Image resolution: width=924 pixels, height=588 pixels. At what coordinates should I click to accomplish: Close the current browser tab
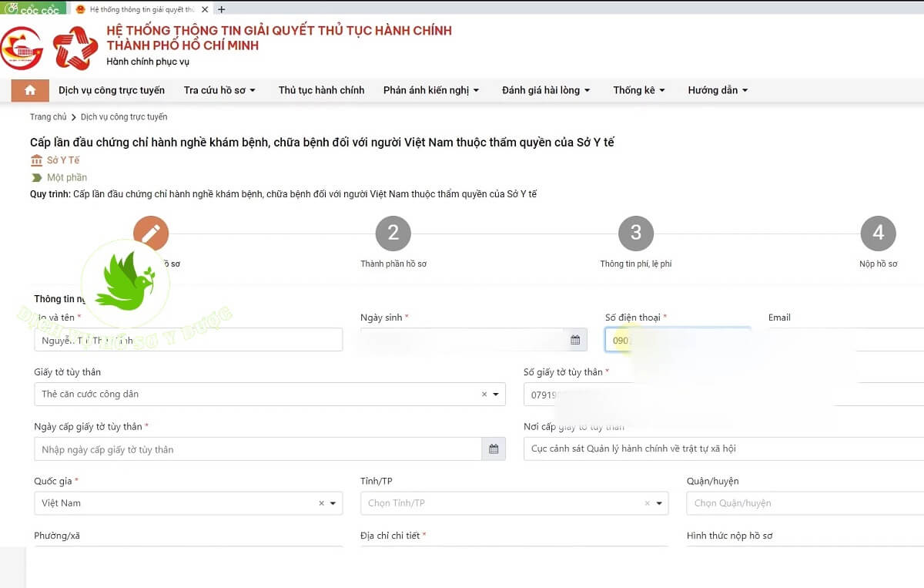pos(206,9)
